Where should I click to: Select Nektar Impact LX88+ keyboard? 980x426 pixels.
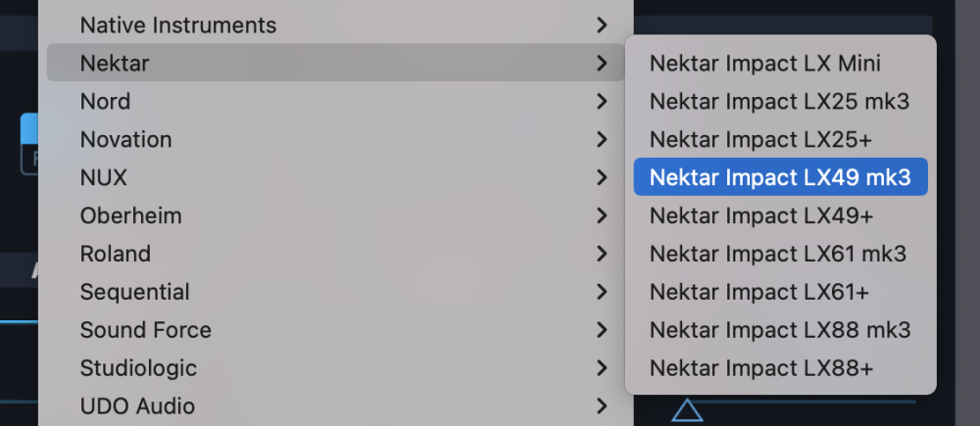761,368
